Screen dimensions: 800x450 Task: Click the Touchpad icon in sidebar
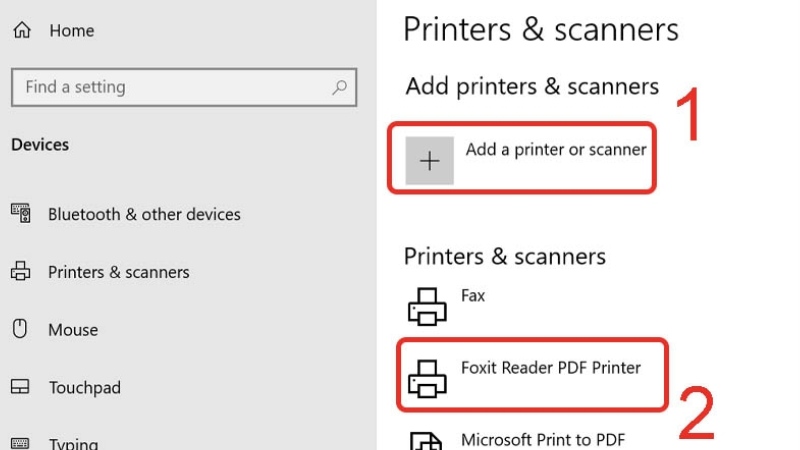[x=21, y=387]
